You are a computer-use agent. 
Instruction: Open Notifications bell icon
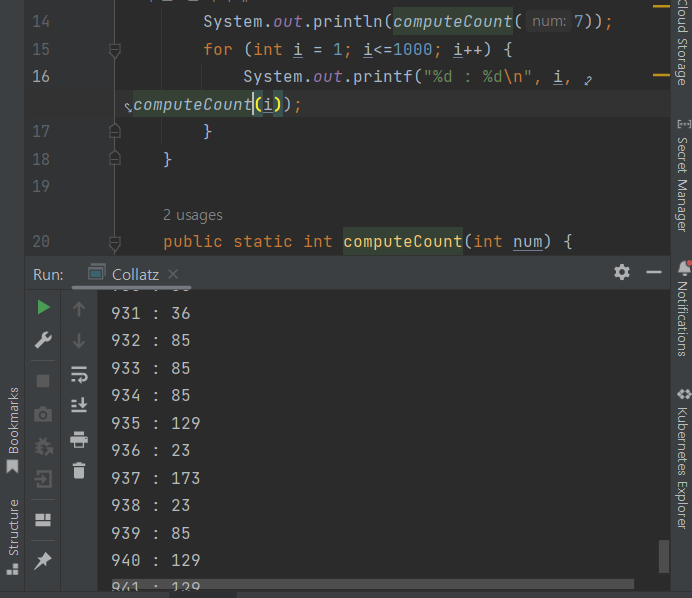[683, 268]
